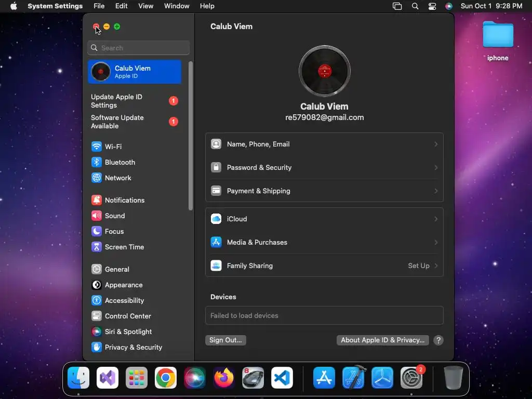Open Bluetooth settings in sidebar
Viewport: 532px width, 399px height.
click(x=135, y=162)
